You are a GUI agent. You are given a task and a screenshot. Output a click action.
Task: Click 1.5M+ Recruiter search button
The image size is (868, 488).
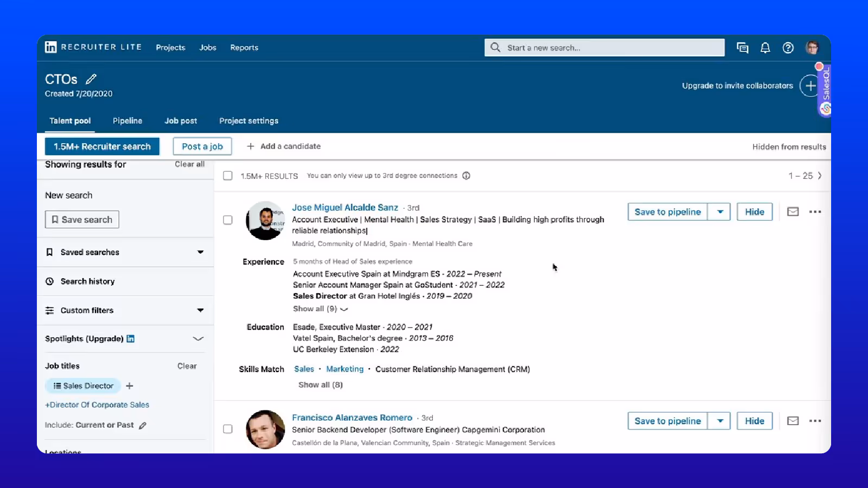pos(102,146)
